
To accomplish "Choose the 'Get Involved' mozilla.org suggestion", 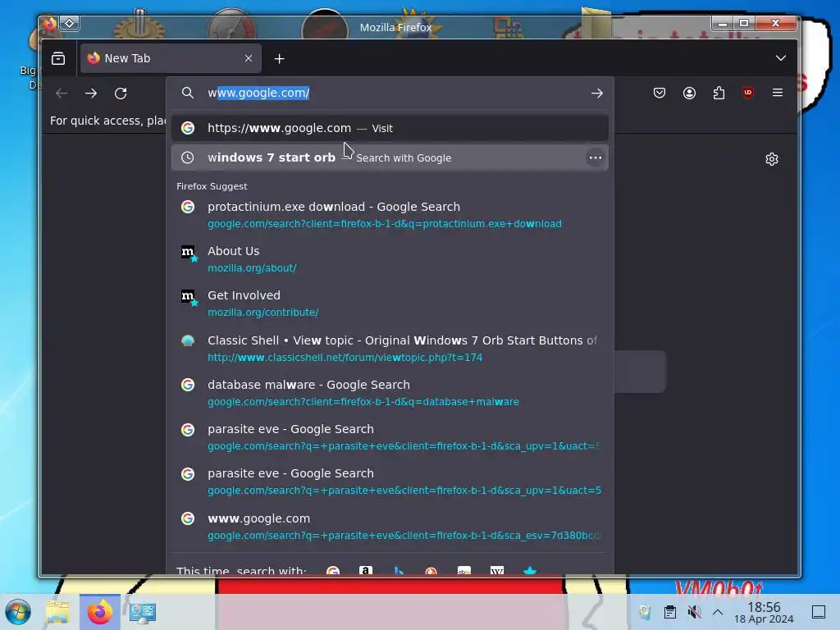I will tap(390, 304).
